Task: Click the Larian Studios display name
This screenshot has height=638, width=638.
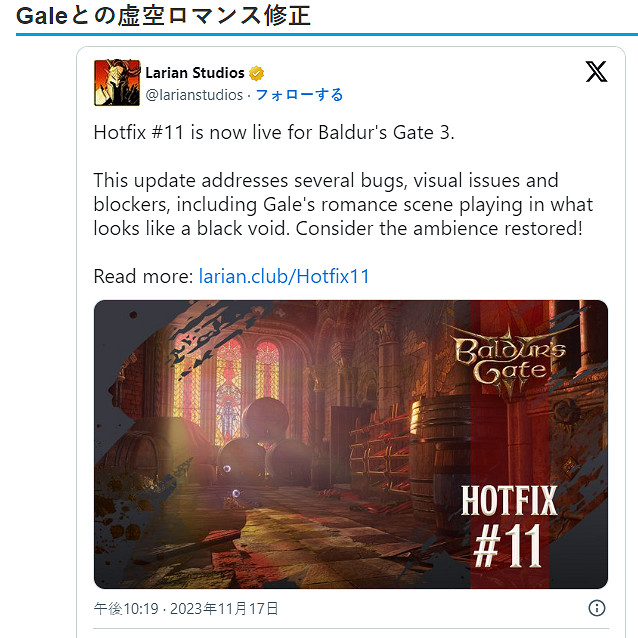Action: click(195, 73)
